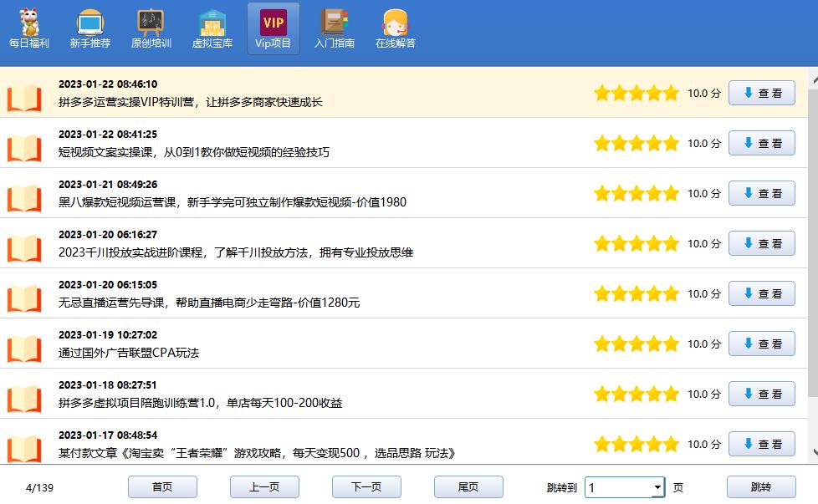818x504 pixels.
Task: Click the list scrollbar down arrow
Action: point(814,452)
